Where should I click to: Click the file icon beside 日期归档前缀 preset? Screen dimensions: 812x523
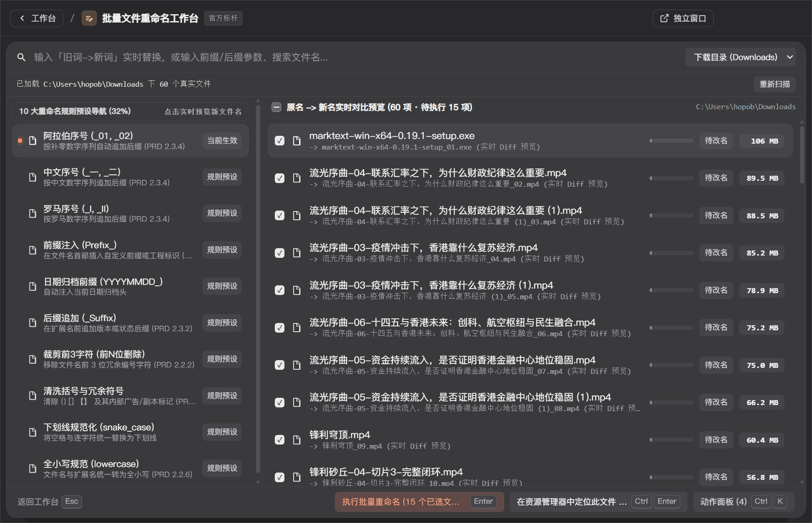coord(33,286)
